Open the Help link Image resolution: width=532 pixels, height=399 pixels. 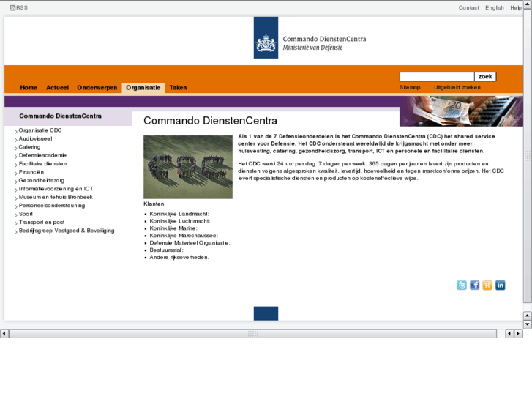coord(516,7)
